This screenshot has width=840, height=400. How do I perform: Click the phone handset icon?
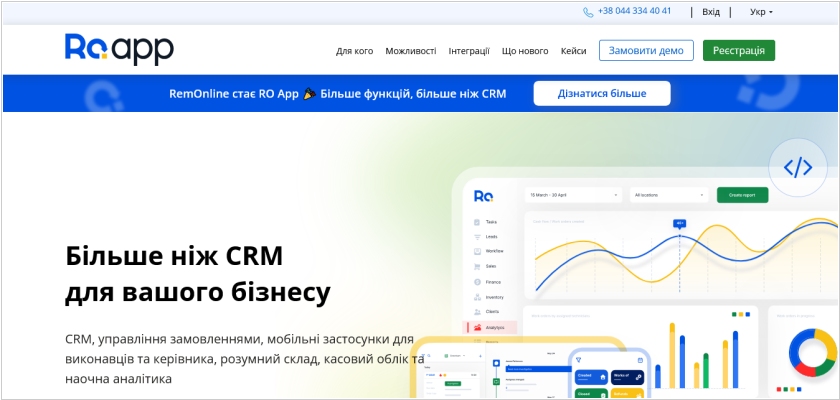[588, 12]
